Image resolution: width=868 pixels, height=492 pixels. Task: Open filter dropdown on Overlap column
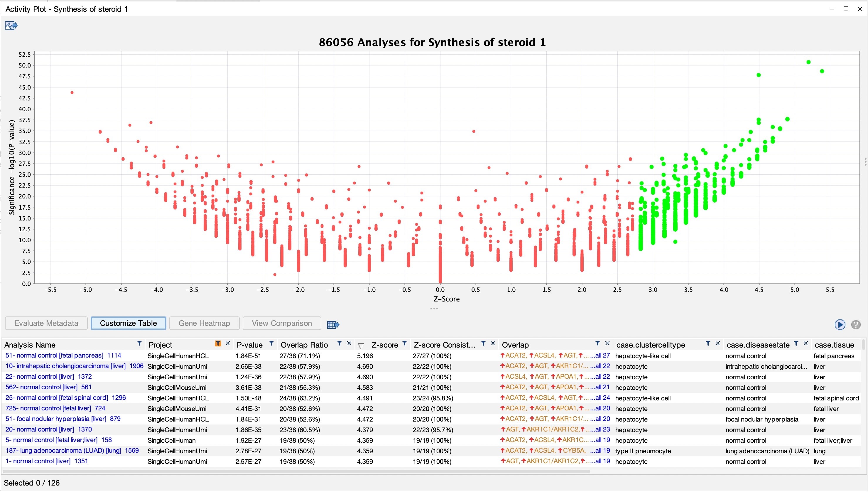(x=597, y=344)
